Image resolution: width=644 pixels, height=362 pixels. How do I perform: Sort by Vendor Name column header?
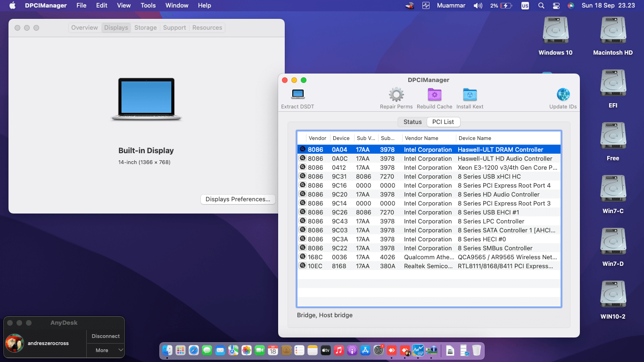pyautogui.click(x=429, y=138)
